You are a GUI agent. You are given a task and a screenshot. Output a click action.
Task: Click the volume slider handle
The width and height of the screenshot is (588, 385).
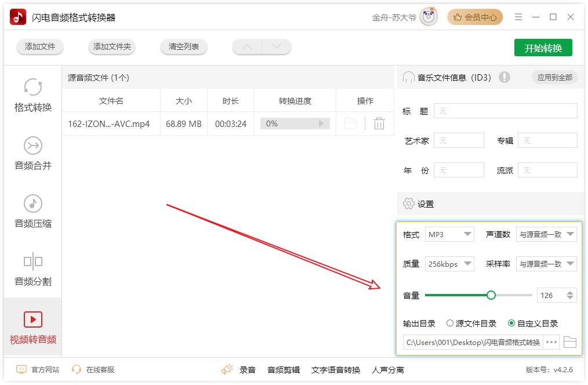[491, 295]
